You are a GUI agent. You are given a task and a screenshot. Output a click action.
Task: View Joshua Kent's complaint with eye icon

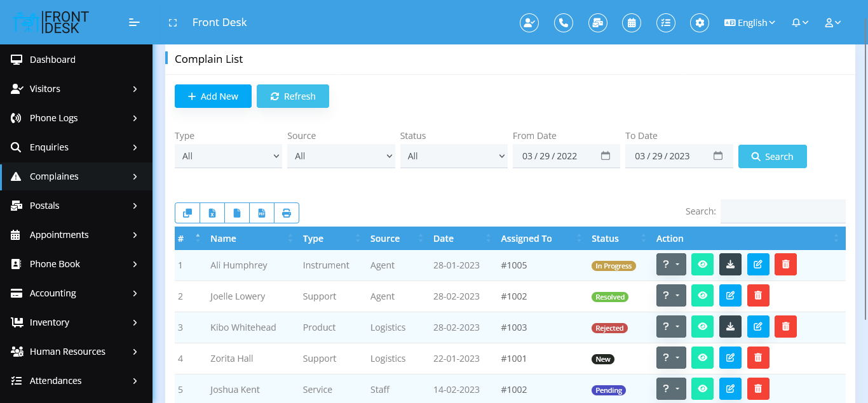pos(702,389)
